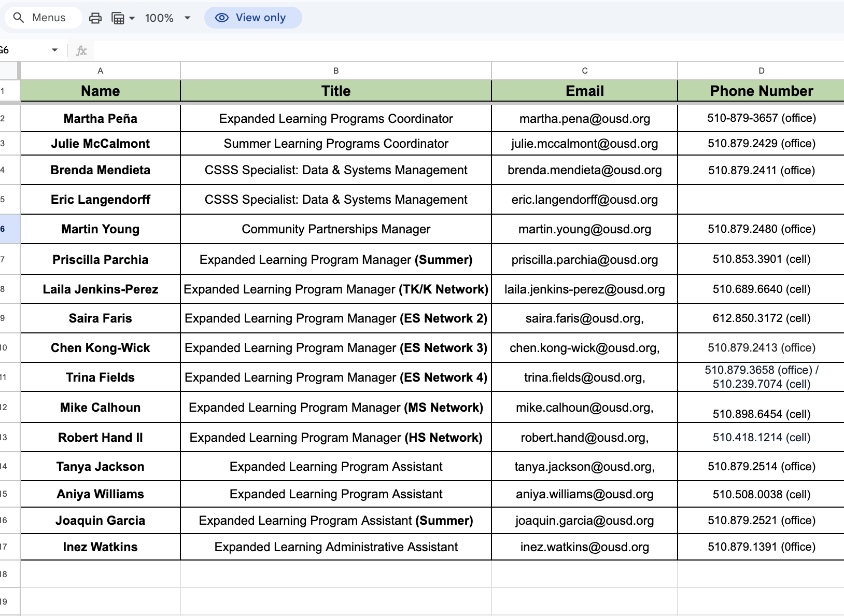This screenshot has height=616, width=844.
Task: Select the Robert Hand II name cell
Action: pyautogui.click(x=101, y=438)
